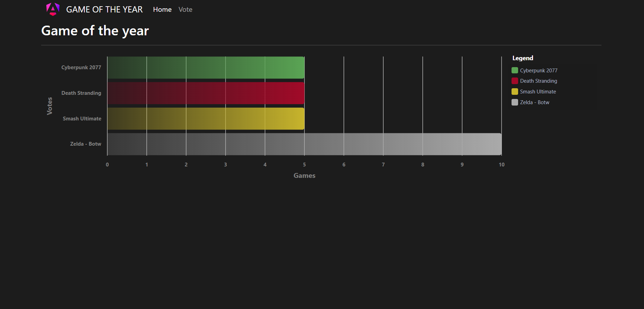Click the Cyberpunk 2077 y-axis label
Screen dimensions: 644x309
(81, 67)
